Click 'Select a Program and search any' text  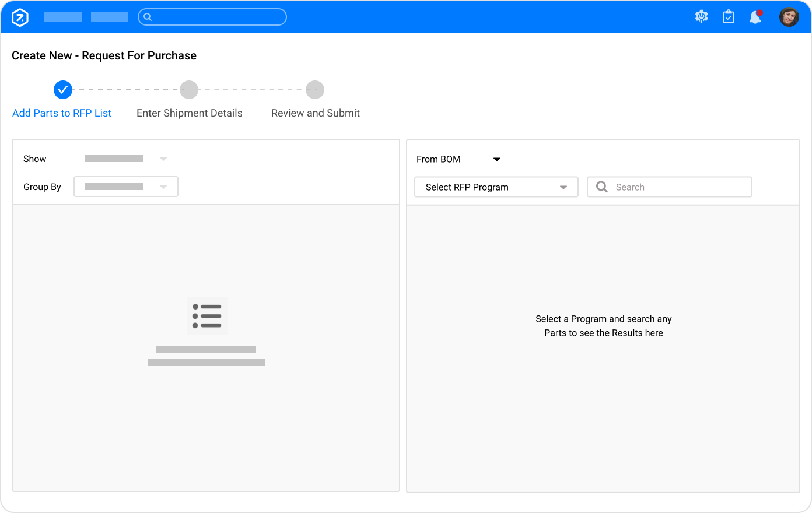[x=604, y=319]
